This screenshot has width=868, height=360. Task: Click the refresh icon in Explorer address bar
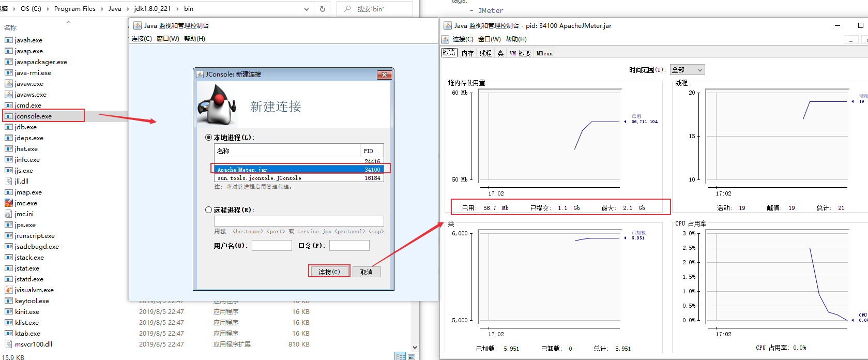[x=323, y=9]
